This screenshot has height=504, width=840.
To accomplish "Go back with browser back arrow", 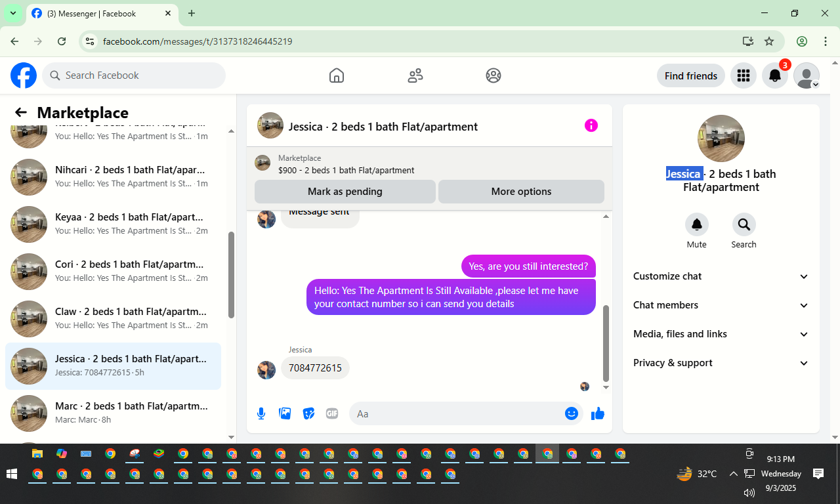I will [14, 41].
